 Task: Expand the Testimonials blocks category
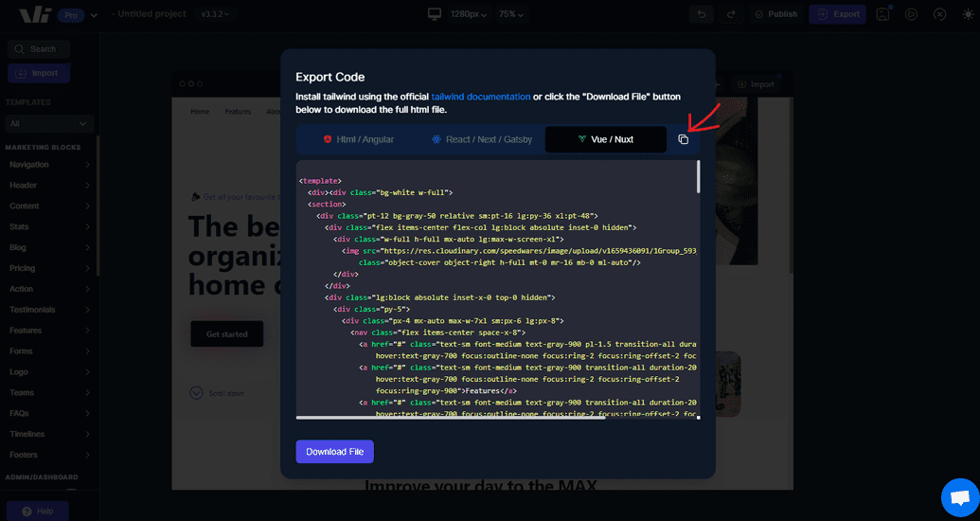pyautogui.click(x=48, y=309)
